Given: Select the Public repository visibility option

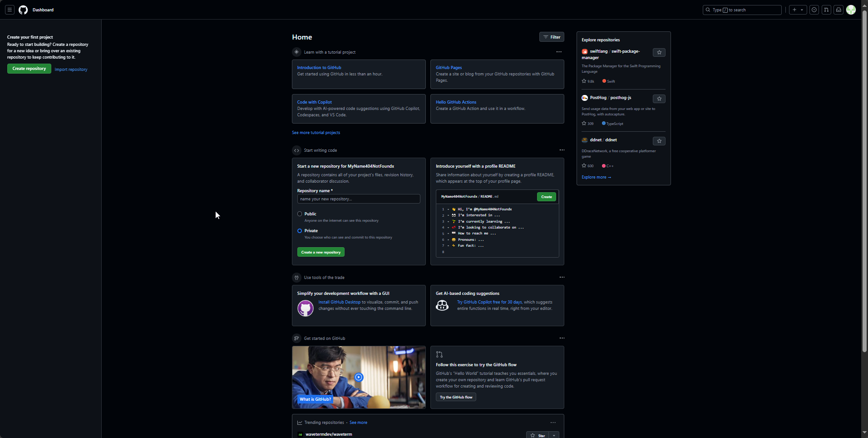Looking at the screenshot, I should tap(300, 214).
